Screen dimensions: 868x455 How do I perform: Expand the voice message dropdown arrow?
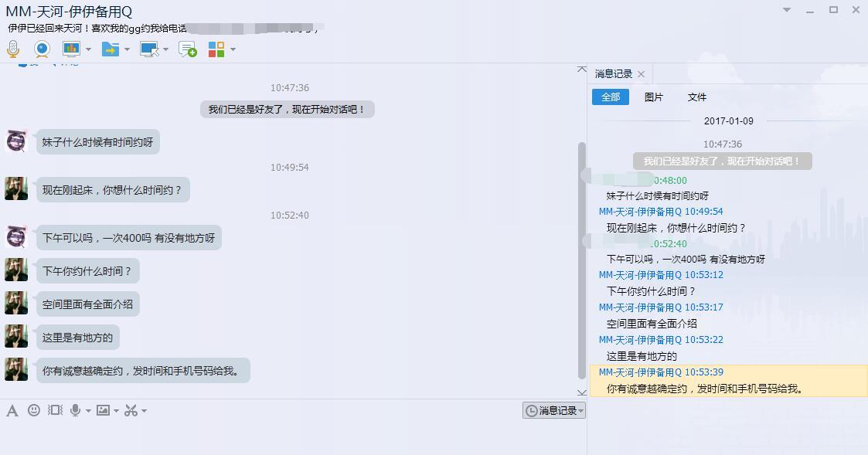(x=88, y=411)
